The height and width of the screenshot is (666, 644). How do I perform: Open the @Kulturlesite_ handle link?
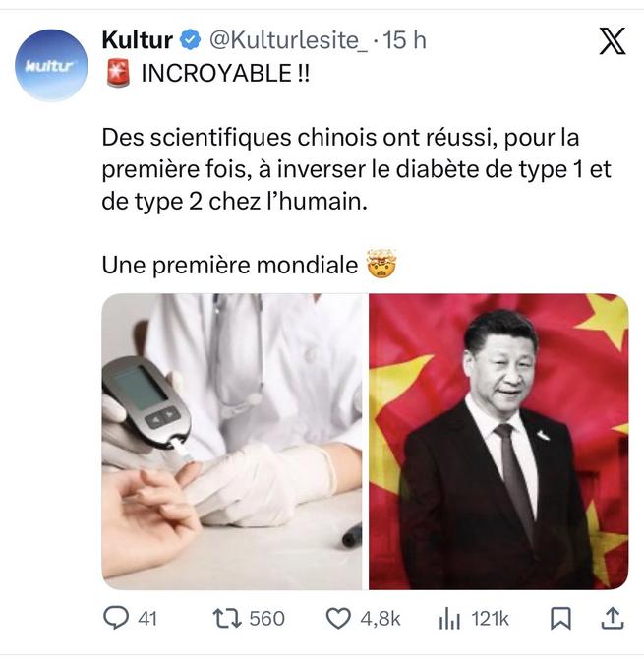[x=288, y=40]
